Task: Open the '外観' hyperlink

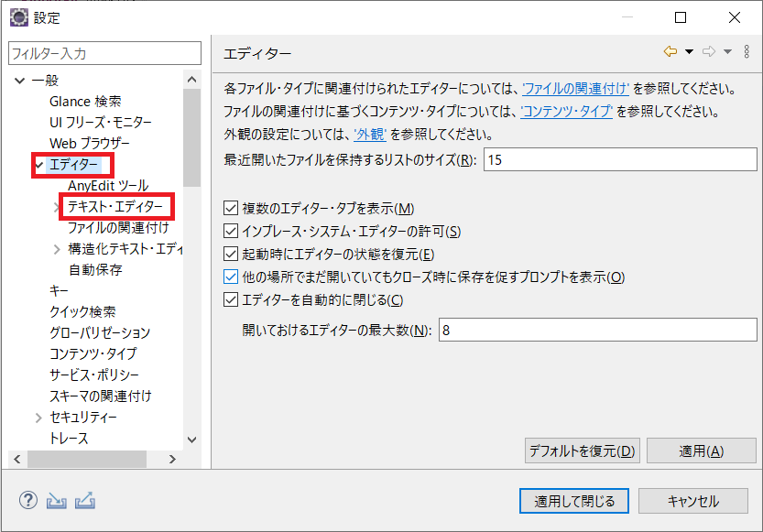Action: 370,135
